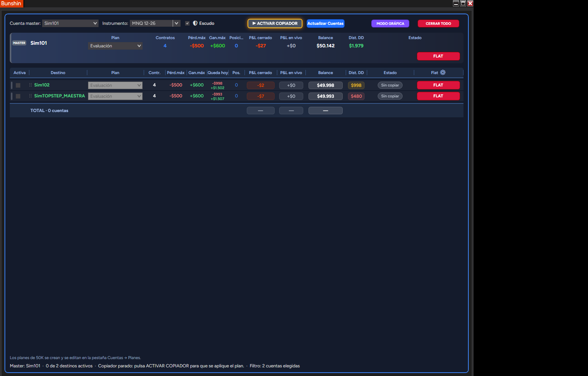Click the drag handle beside SimTOPSTEP_MAESTRA
This screenshot has height=376, width=588.
point(30,96)
